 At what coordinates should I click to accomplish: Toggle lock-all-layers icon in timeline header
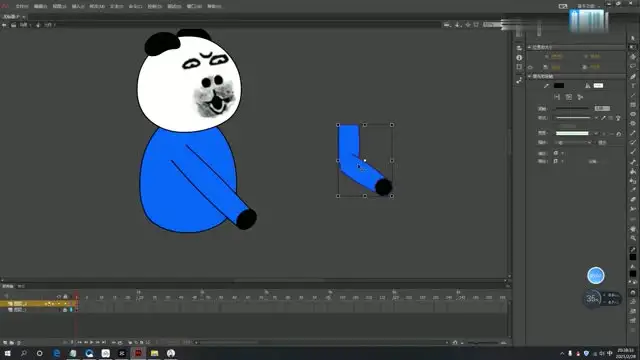65,297
